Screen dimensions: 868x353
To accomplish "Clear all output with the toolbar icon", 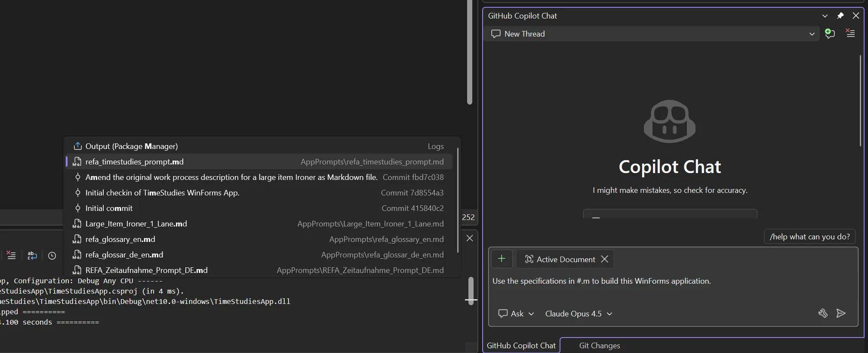I will 10,255.
